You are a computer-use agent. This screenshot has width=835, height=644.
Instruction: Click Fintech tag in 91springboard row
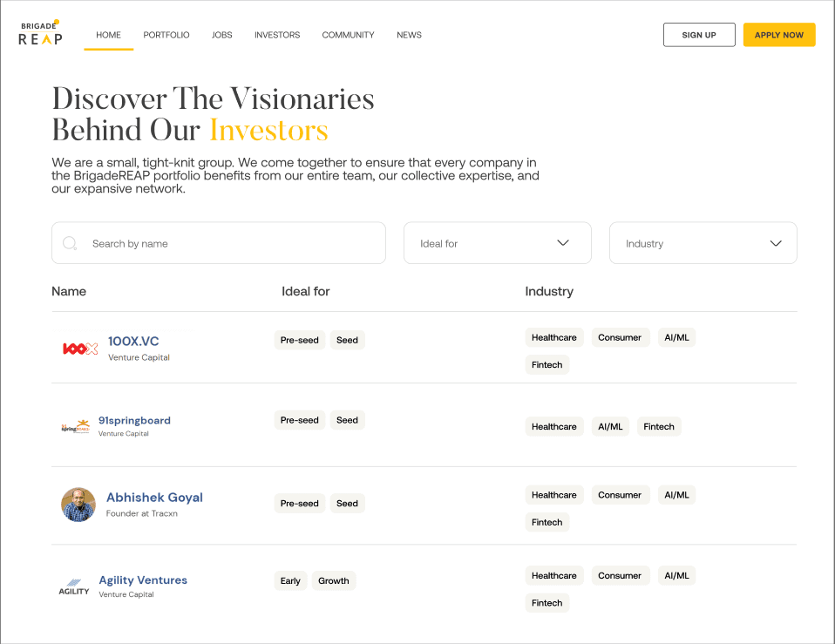click(659, 426)
